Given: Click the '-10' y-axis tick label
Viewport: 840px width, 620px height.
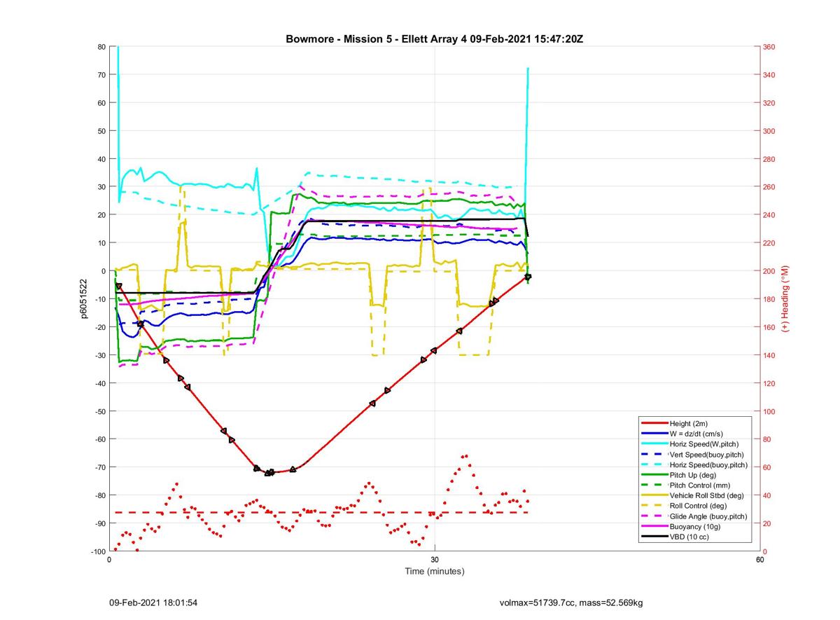Looking at the screenshot, I should pos(99,299).
